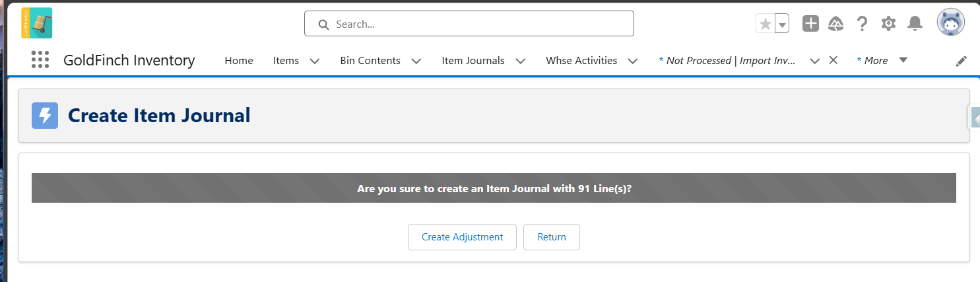This screenshot has width=980, height=282.
Task: Close the Not Processed Import tab
Action: (833, 60)
